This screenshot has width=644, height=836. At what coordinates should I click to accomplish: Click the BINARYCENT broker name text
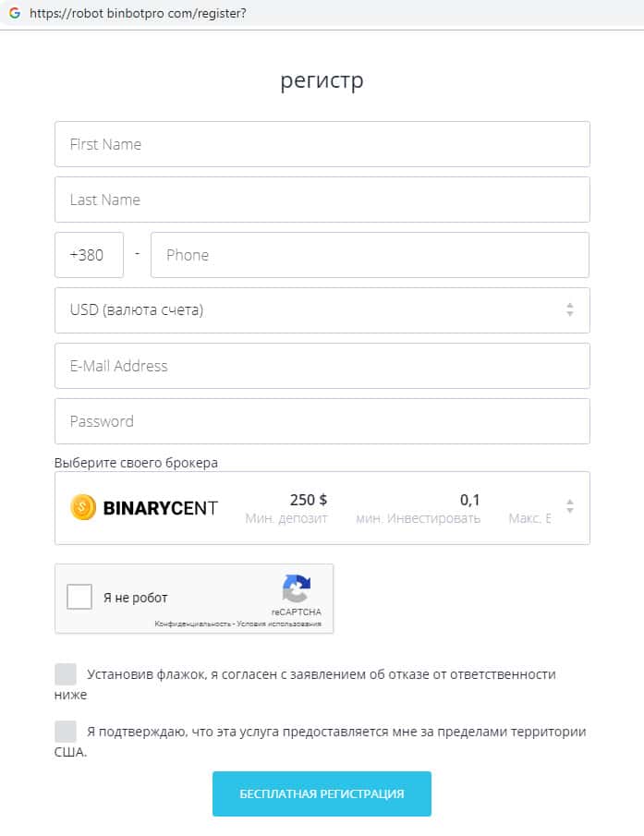161,507
